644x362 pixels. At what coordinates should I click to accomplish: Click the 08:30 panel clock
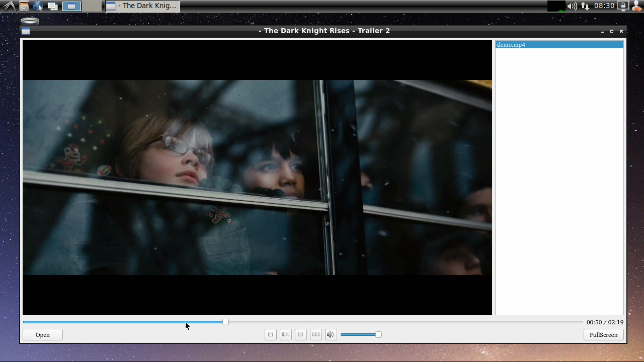point(604,6)
